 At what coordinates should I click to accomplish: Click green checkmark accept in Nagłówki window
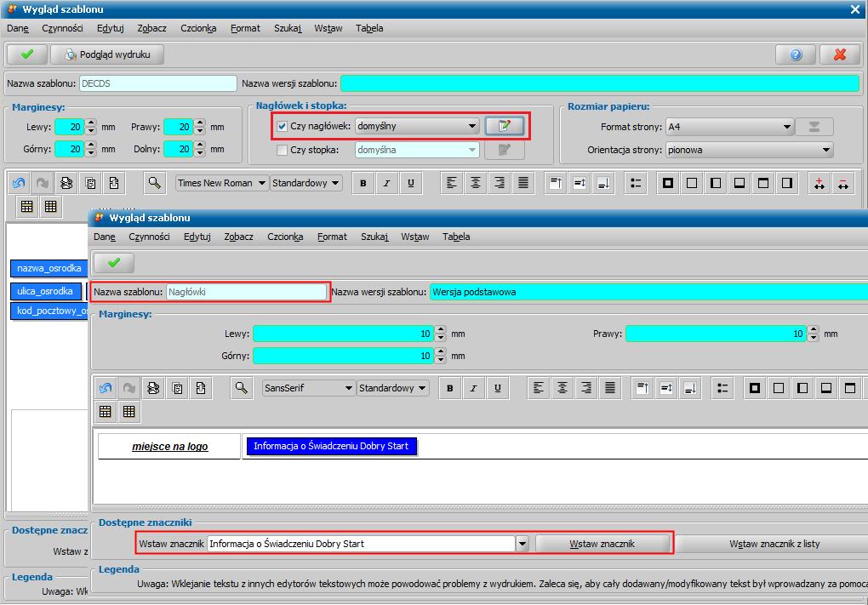pos(113,263)
